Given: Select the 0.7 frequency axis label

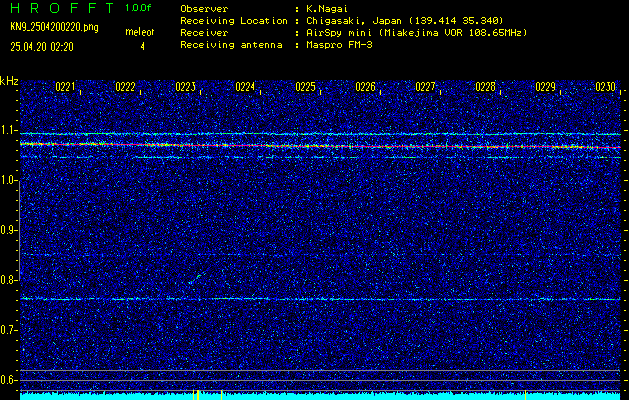Looking at the screenshot, I should [x=8, y=330].
